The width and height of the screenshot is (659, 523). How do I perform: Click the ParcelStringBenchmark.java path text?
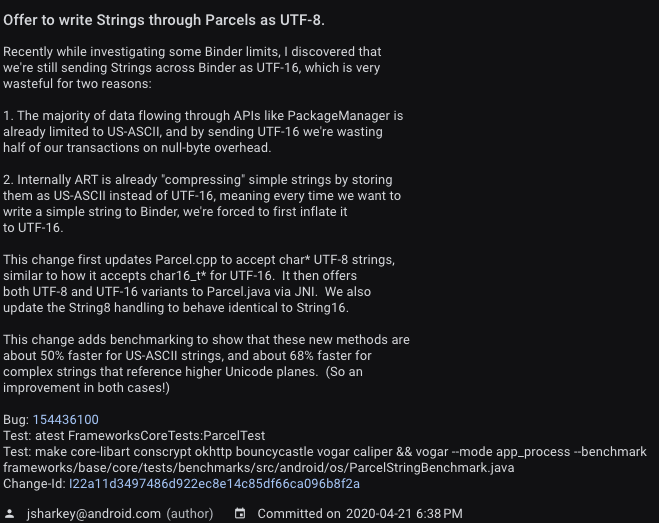pos(258,468)
